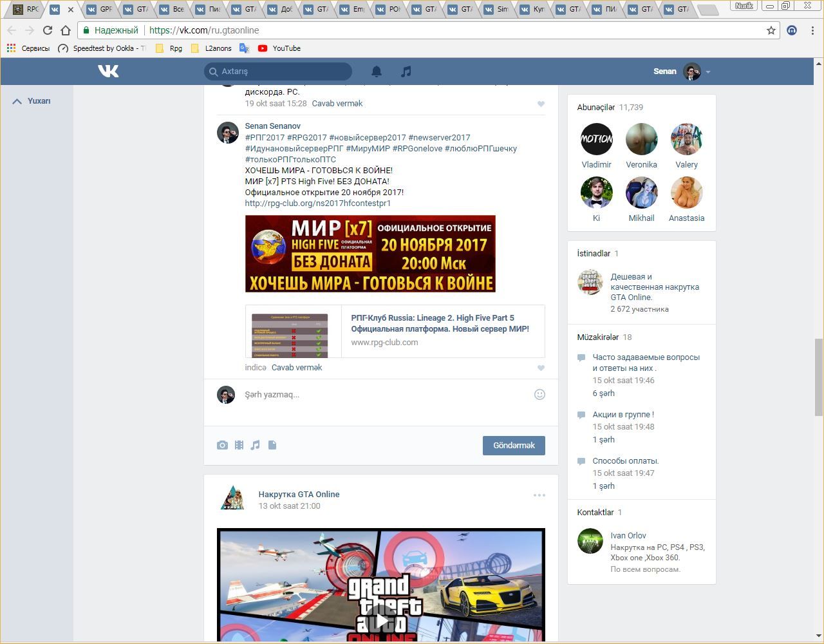Image resolution: width=824 pixels, height=644 pixels.
Task: Open Mikhail's profile avatar
Action: [x=642, y=193]
